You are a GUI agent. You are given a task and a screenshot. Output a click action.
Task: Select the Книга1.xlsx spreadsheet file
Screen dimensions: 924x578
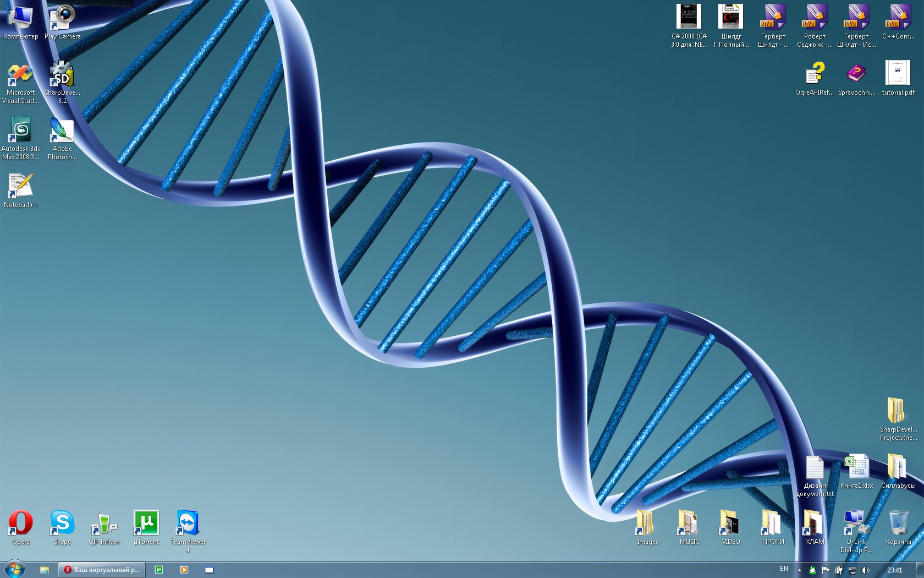pyautogui.click(x=856, y=467)
